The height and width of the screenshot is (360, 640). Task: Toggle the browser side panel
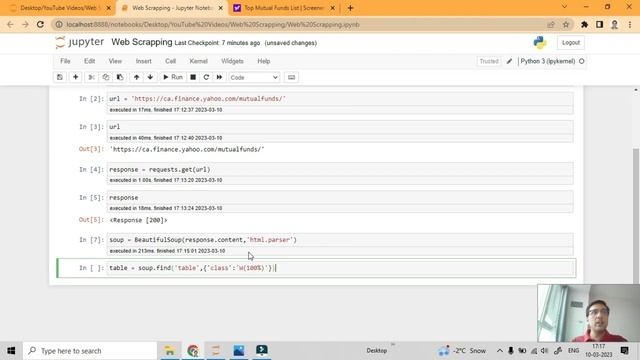[x=600, y=24]
